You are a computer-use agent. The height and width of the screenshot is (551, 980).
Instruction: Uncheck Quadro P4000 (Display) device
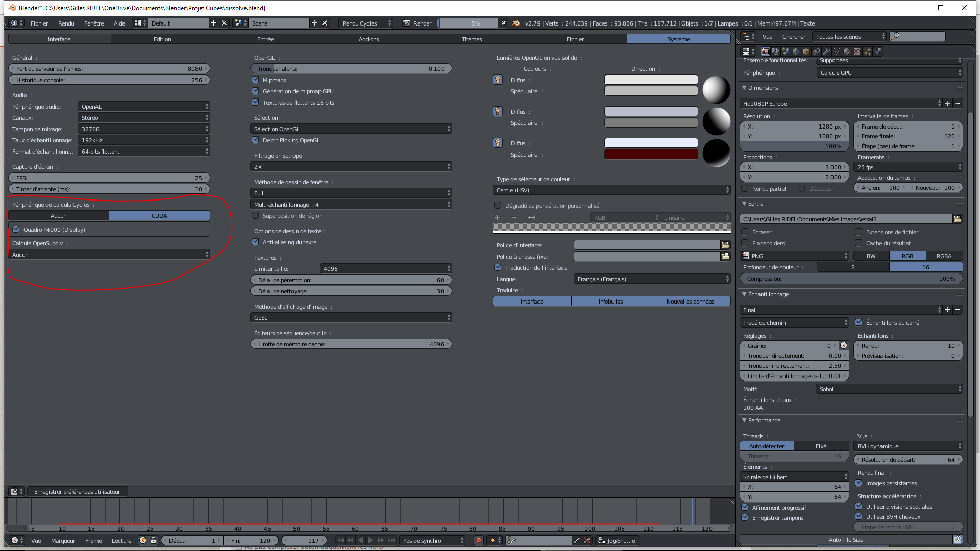16,229
